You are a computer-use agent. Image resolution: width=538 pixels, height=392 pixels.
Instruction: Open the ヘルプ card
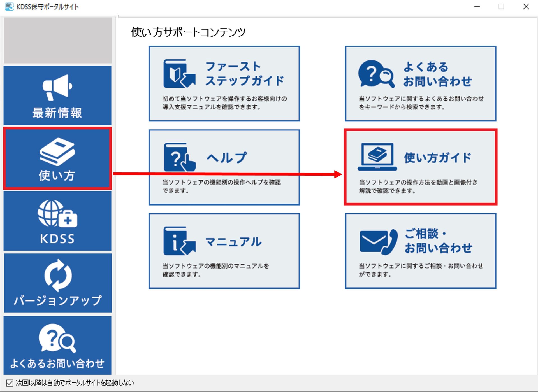click(x=224, y=167)
